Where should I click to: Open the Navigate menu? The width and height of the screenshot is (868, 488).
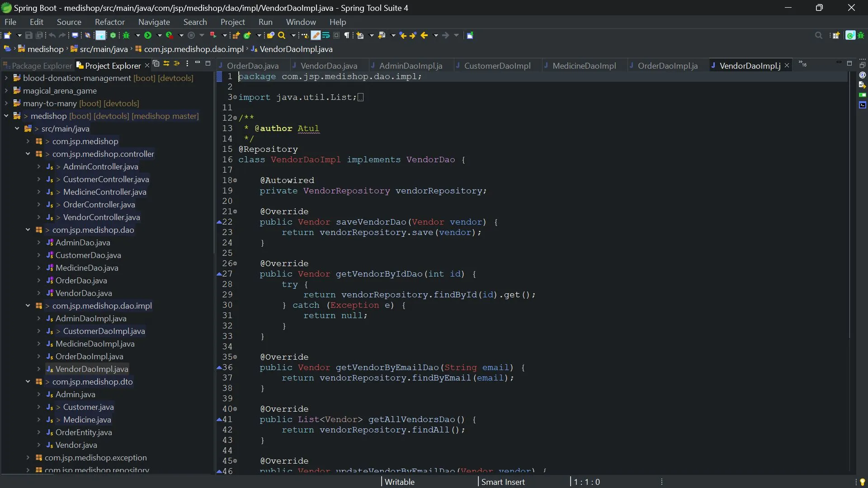pos(154,22)
